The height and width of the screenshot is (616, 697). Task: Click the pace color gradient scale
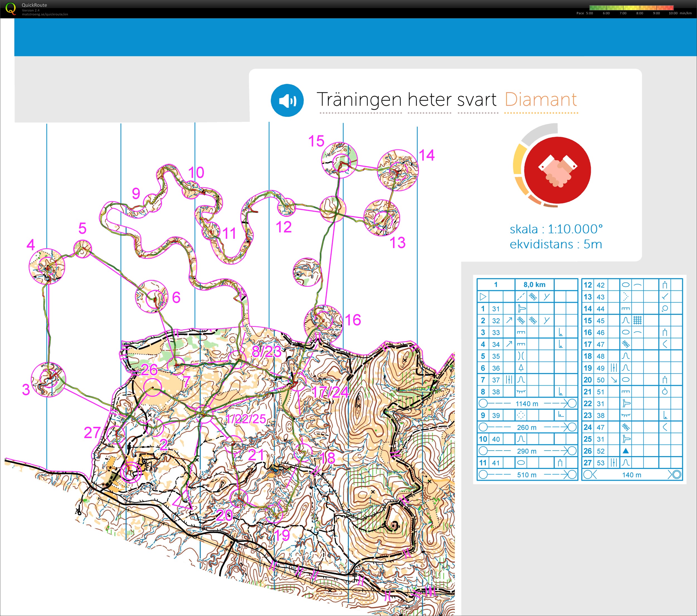pyautogui.click(x=631, y=8)
